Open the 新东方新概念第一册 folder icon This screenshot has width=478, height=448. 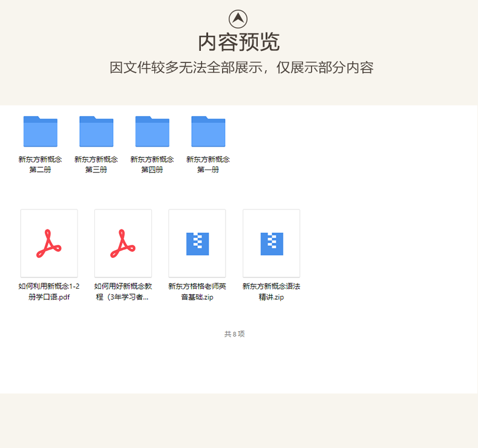(x=208, y=131)
